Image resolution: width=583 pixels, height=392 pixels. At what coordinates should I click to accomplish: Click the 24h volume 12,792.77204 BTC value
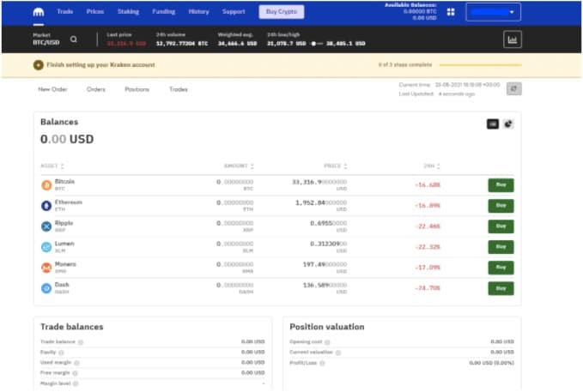coord(182,44)
